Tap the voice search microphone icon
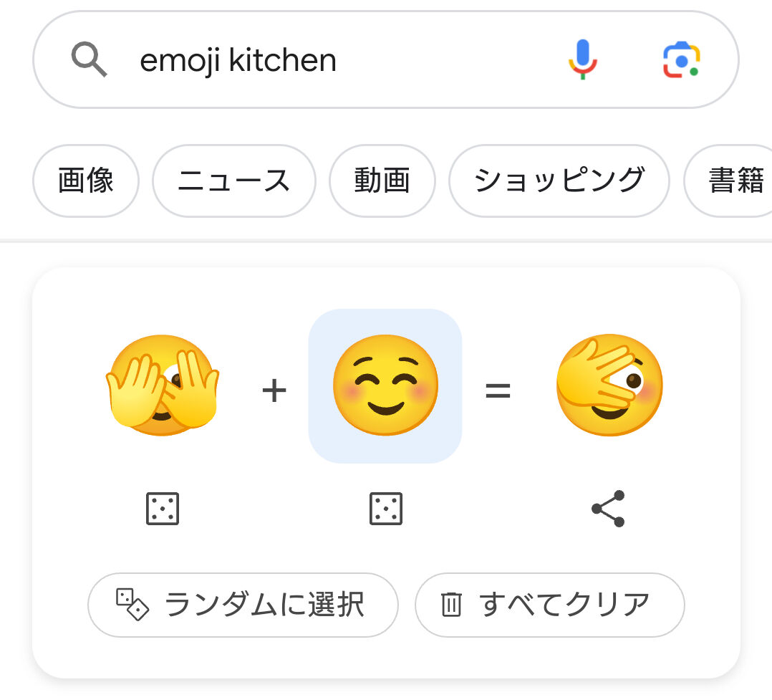 (x=583, y=59)
